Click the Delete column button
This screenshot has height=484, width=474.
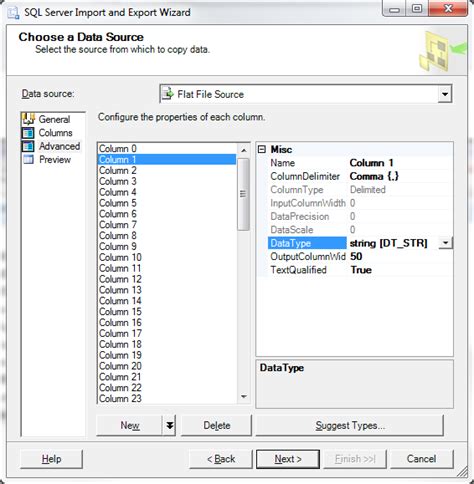click(x=217, y=425)
